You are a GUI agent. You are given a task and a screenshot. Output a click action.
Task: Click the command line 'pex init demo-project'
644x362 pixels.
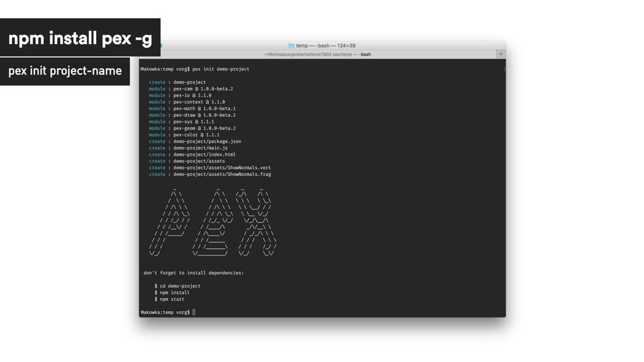[x=221, y=69]
